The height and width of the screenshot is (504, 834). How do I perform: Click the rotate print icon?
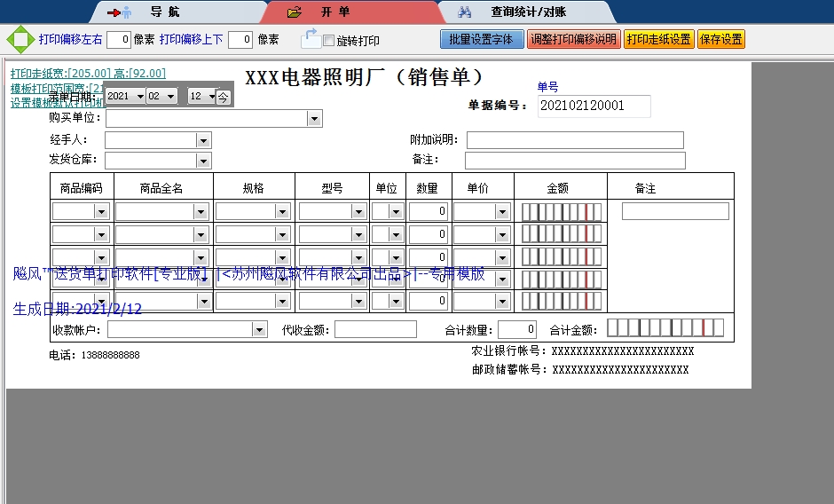click(x=311, y=39)
